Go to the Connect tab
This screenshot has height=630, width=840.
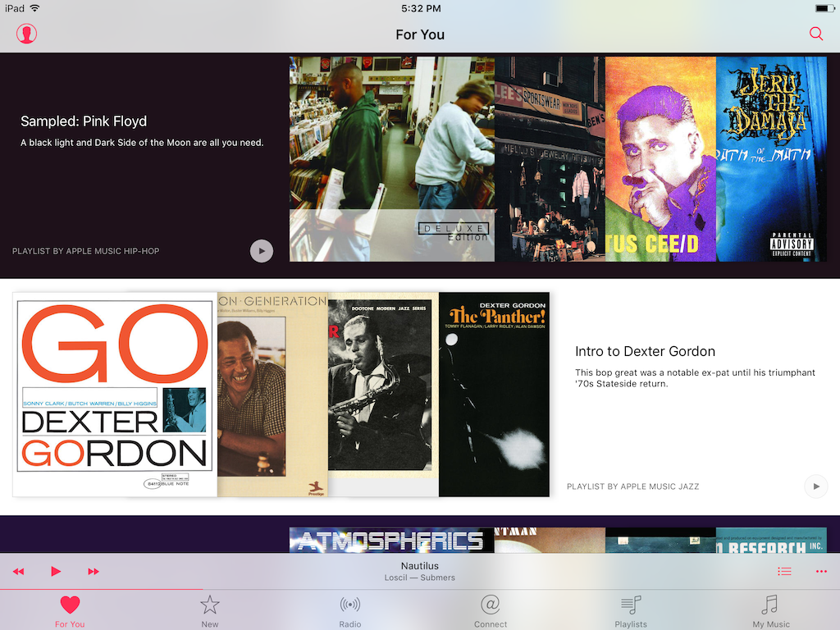coord(491,611)
